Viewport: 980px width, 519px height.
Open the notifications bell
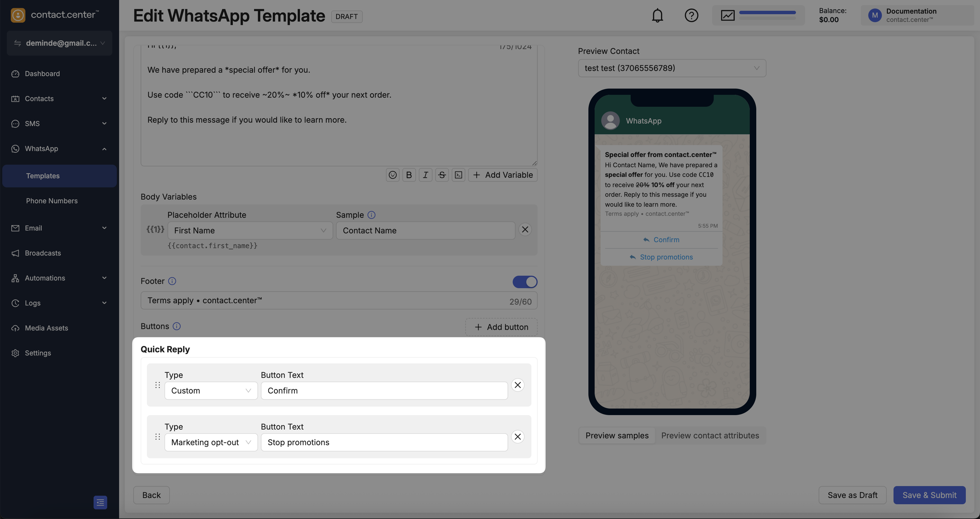(x=657, y=16)
